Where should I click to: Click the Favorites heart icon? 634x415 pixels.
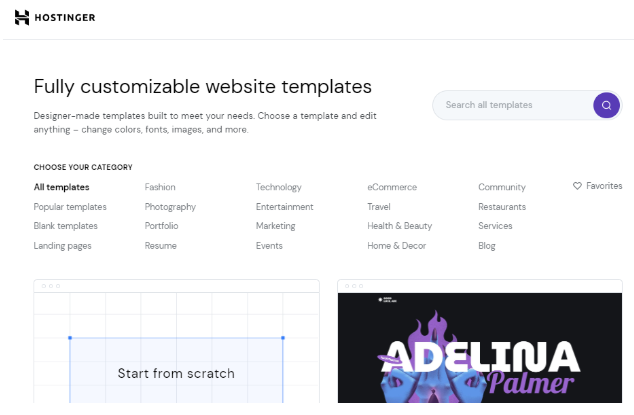pos(577,186)
